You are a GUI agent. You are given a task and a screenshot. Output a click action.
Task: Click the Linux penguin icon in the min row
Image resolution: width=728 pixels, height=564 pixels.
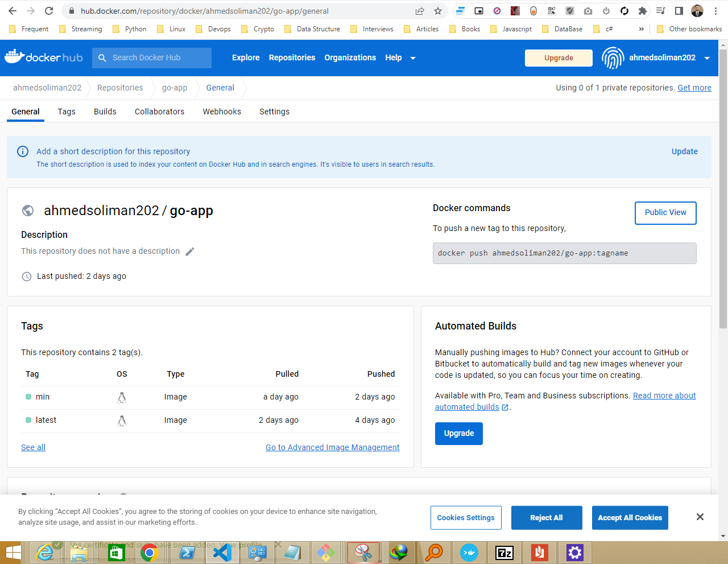point(122,397)
